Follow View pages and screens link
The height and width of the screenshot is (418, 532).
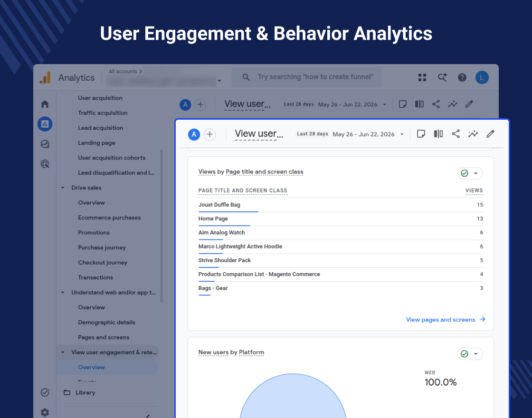(x=446, y=320)
